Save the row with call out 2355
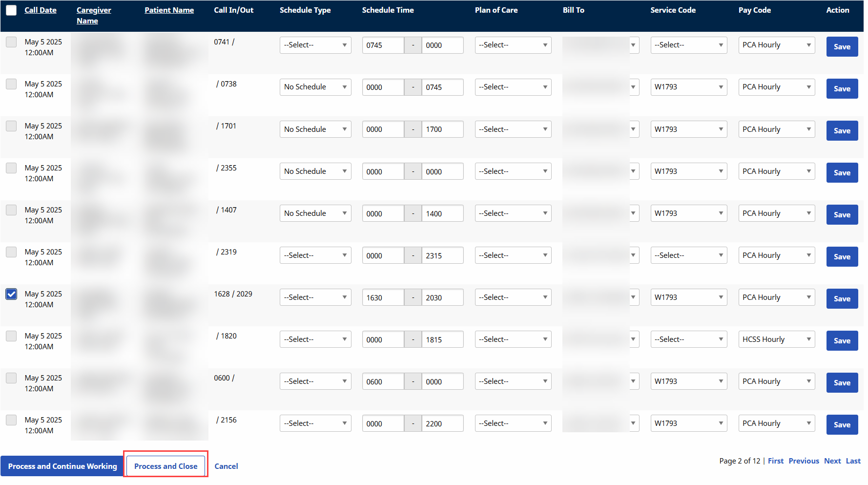868x485 pixels. [x=842, y=173]
